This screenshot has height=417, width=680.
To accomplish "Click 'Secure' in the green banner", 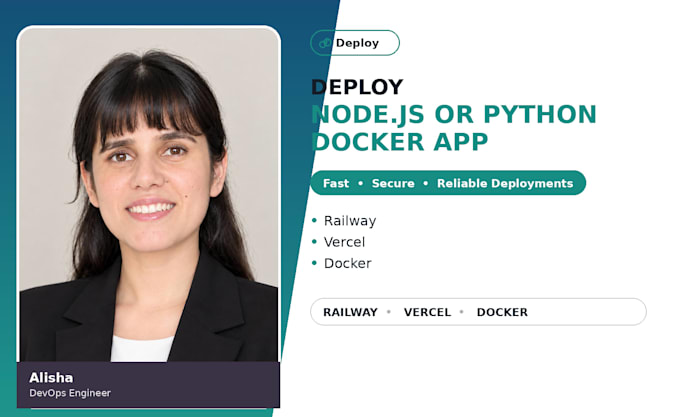I will click(393, 183).
